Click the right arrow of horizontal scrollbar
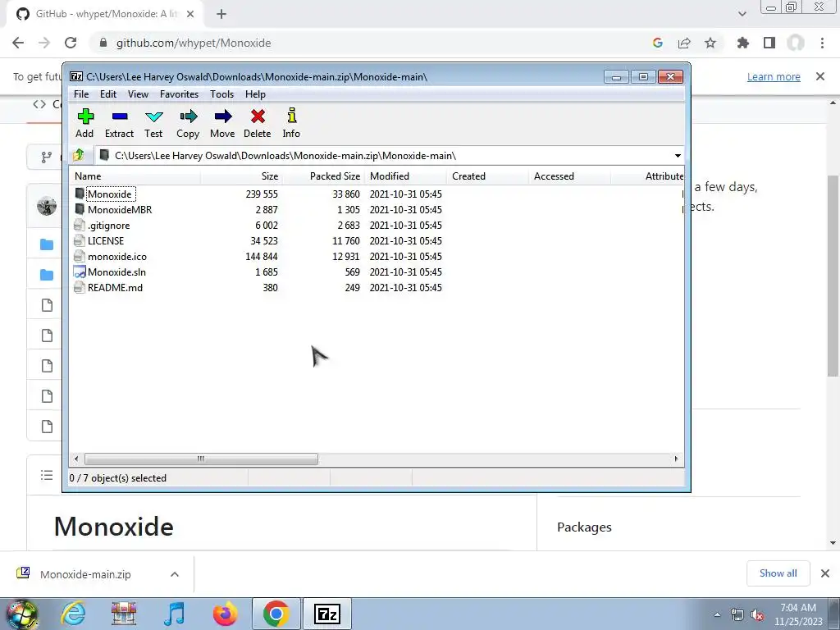 676,459
